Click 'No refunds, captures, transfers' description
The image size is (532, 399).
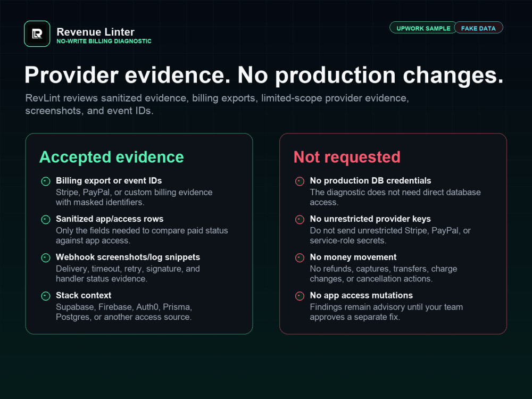(384, 273)
